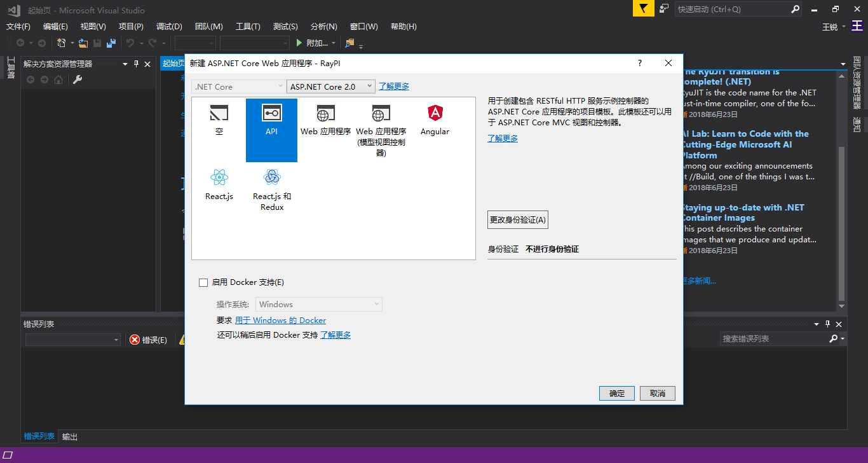Open the 文件(F) menu
Screen dimensions: 868x463
pyautogui.click(x=18, y=26)
